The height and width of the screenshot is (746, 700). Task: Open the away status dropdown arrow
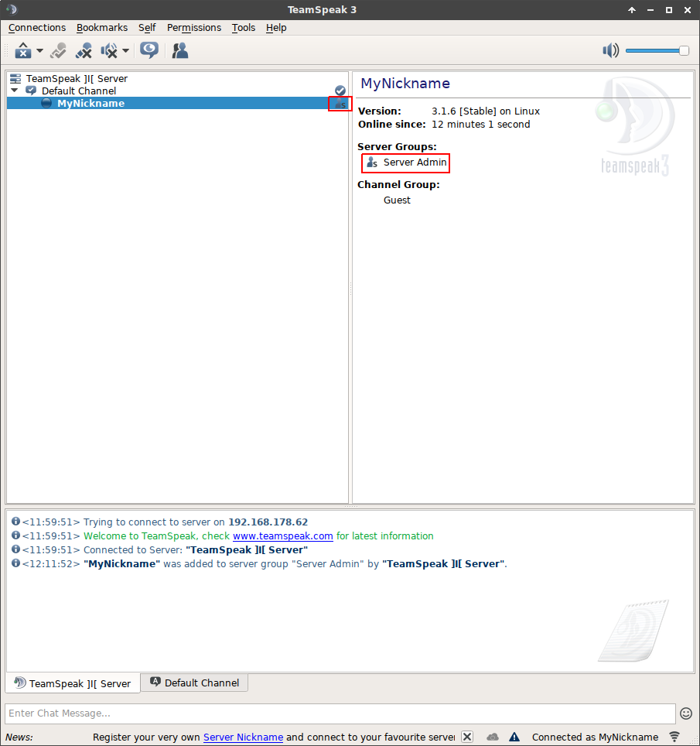coord(39,51)
